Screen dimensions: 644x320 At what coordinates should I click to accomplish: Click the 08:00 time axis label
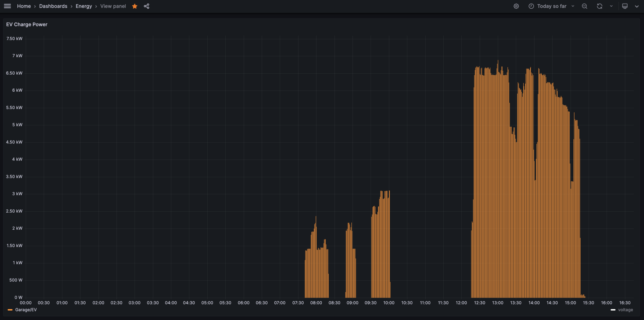click(x=316, y=303)
